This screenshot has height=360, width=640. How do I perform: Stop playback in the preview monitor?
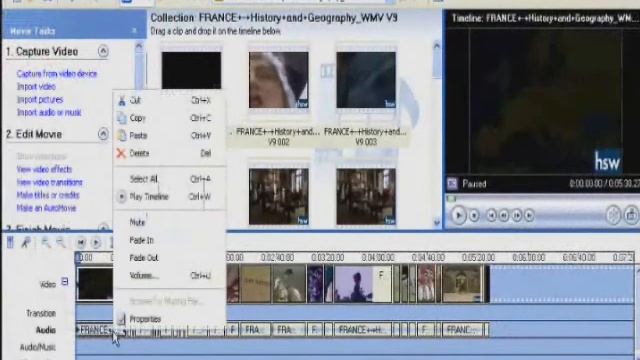point(474,215)
